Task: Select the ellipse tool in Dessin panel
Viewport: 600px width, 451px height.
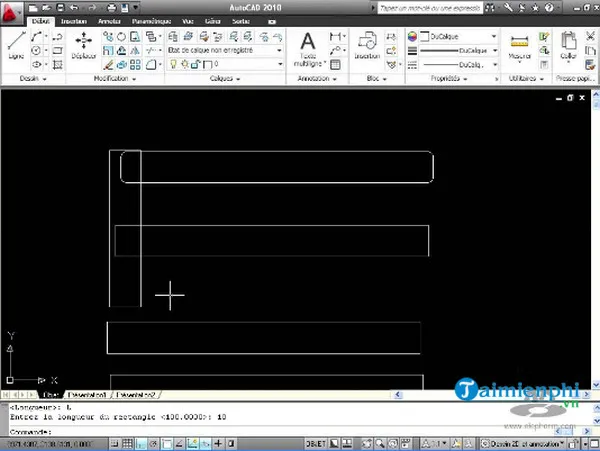Action: click(37, 65)
